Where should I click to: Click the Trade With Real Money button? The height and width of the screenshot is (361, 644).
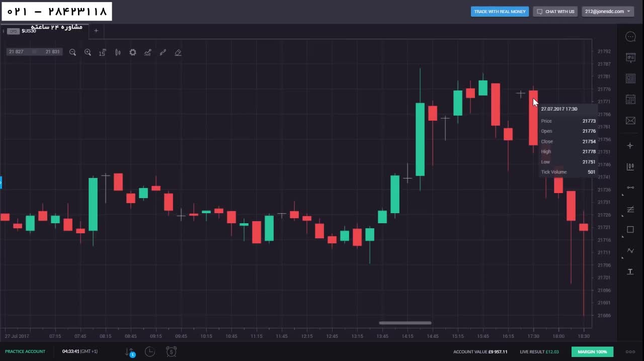click(500, 12)
